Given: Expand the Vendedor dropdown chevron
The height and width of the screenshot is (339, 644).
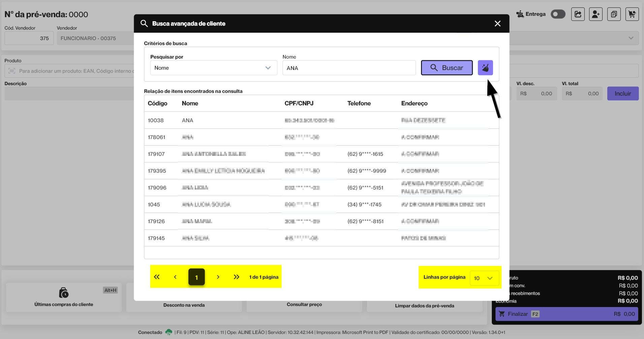Looking at the screenshot, I should (x=631, y=38).
